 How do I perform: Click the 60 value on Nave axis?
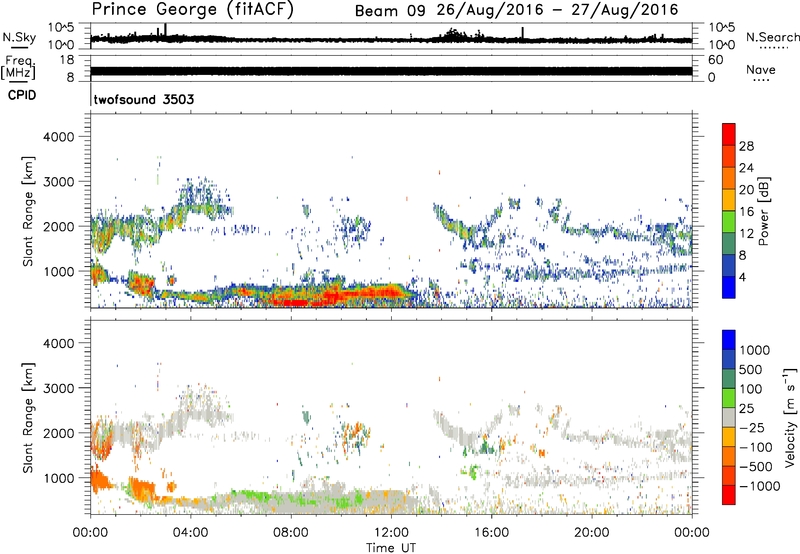click(x=715, y=60)
